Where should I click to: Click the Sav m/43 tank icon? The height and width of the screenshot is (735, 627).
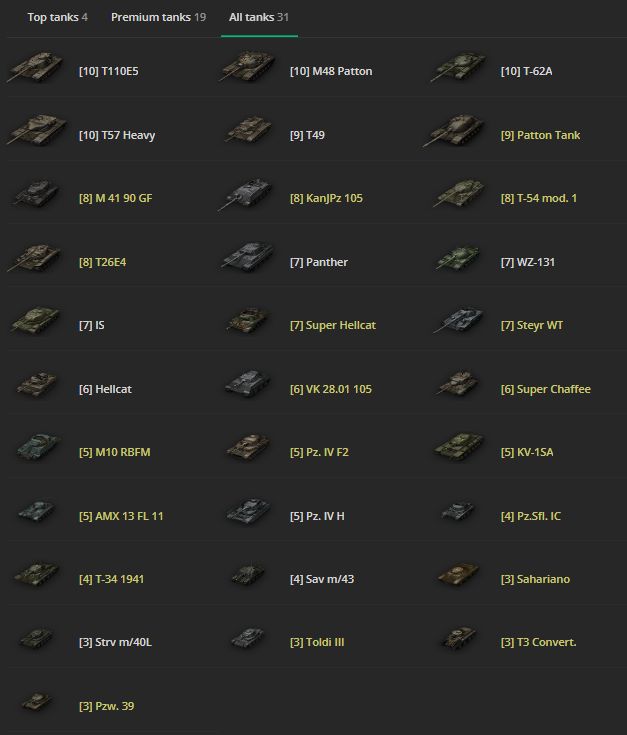248,574
